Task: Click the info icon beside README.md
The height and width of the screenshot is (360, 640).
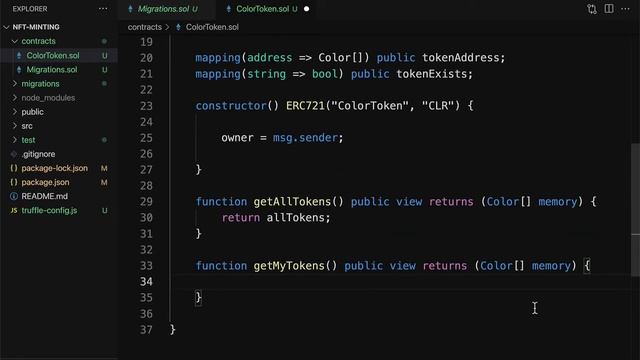Action: pos(14,196)
